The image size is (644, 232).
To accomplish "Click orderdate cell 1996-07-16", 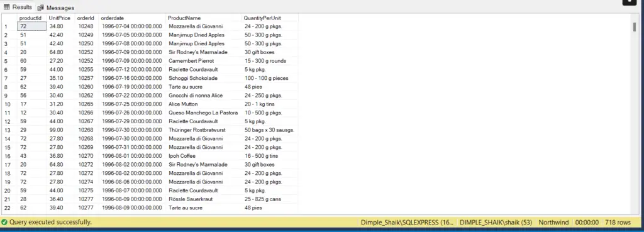I will coord(132,78).
